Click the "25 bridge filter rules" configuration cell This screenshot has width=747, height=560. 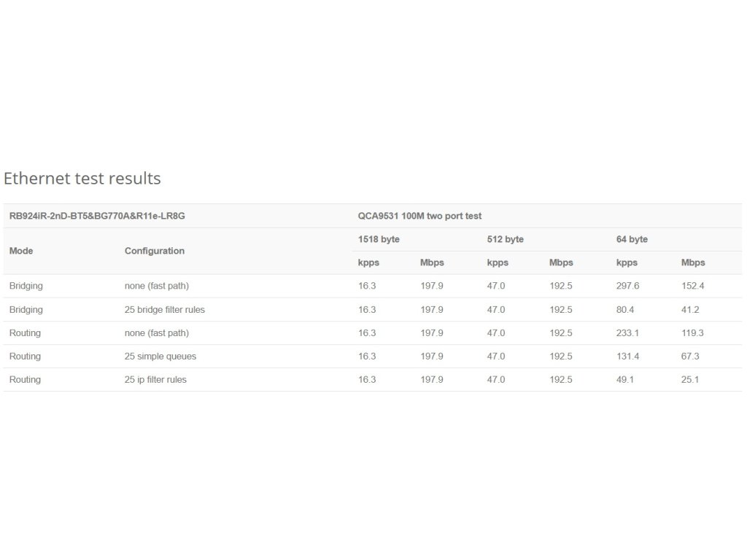point(165,309)
